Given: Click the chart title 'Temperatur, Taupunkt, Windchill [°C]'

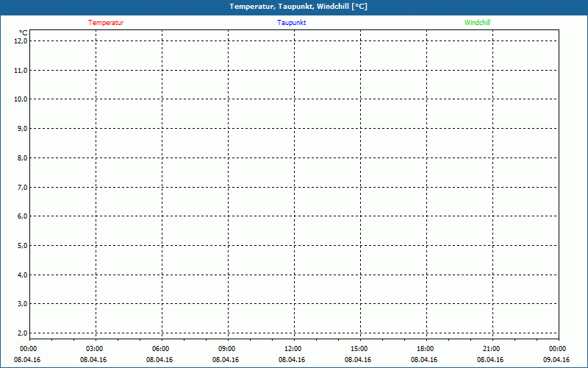Looking at the screenshot, I should point(298,7).
